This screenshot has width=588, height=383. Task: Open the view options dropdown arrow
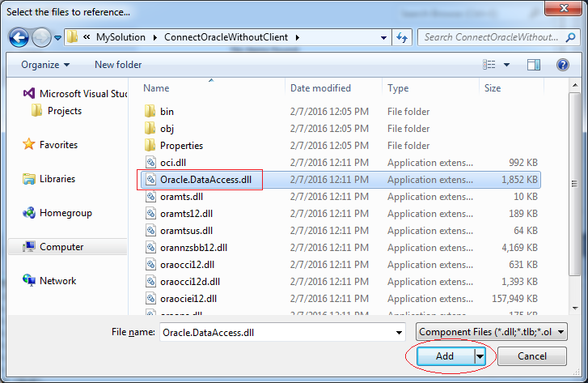pos(506,65)
